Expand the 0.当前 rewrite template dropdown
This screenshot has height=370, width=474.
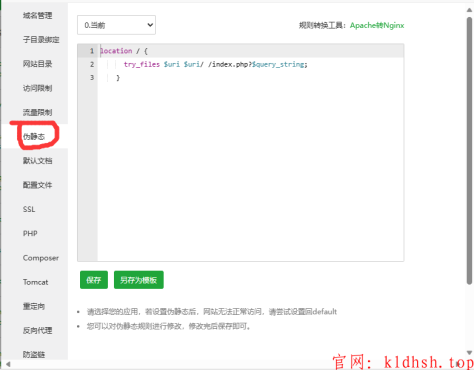coord(116,25)
